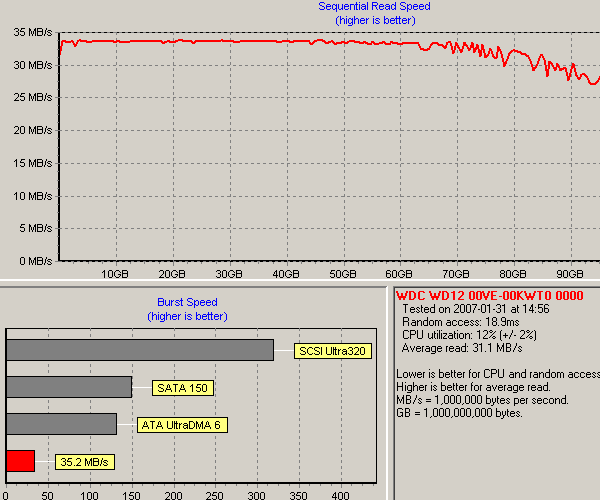Click the 50GB x-axis label

pos(343,274)
